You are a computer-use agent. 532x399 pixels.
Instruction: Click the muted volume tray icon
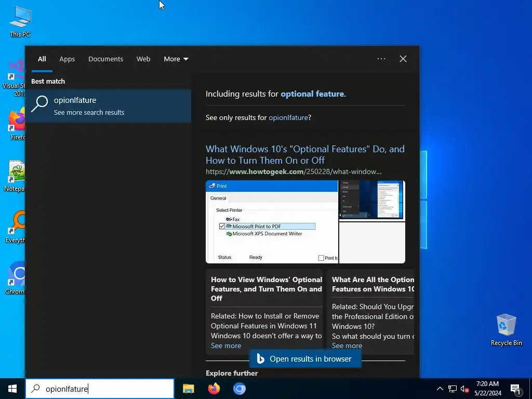[464, 389]
